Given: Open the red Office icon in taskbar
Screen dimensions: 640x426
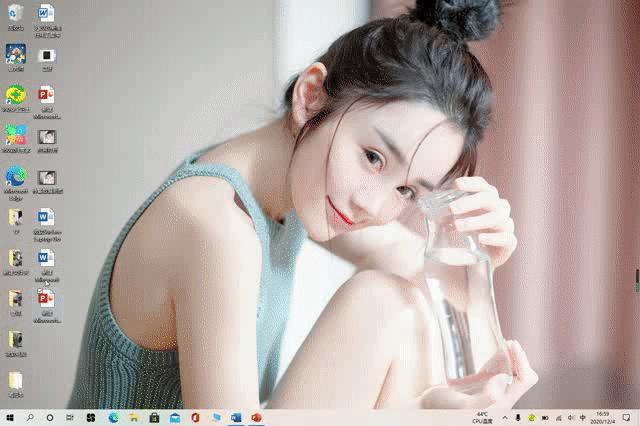Looking at the screenshot, I should [x=196, y=417].
